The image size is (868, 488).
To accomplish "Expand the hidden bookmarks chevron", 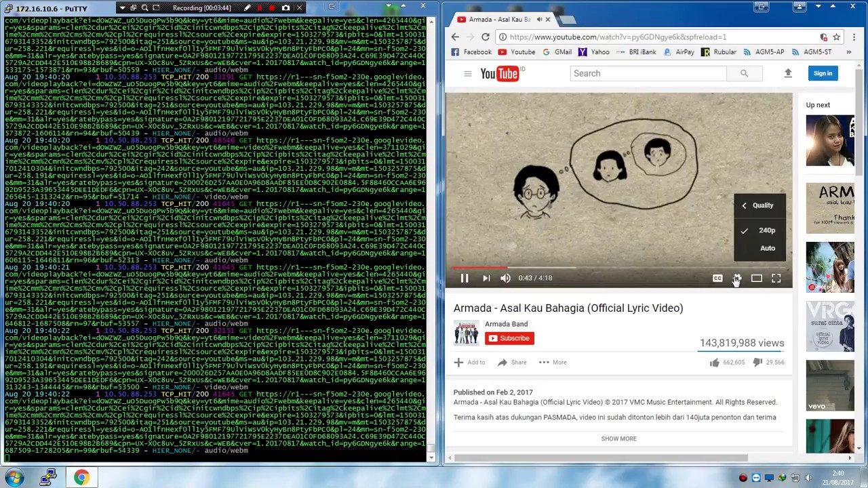I will coord(848,52).
